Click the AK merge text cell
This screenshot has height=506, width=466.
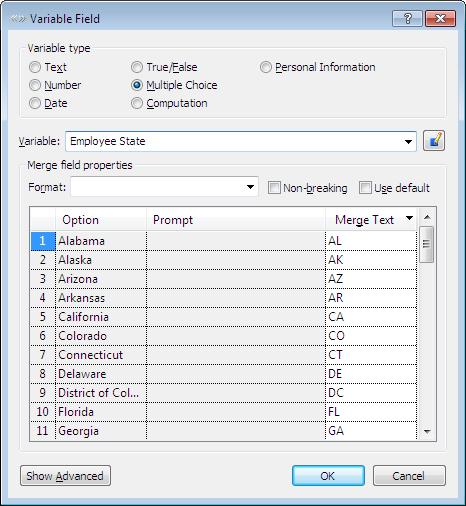coord(371,260)
